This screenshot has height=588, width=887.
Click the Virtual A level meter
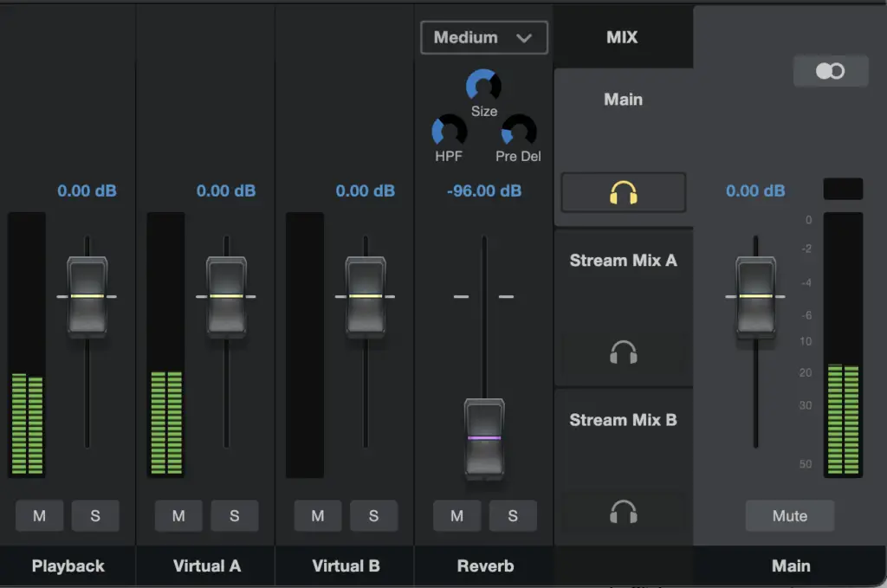click(x=165, y=345)
